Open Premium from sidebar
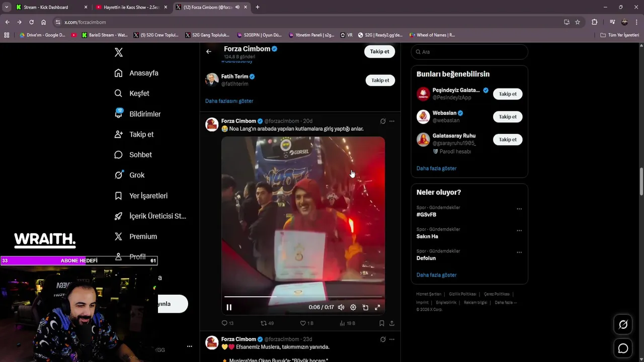The width and height of the screenshot is (644, 362). pos(136,236)
